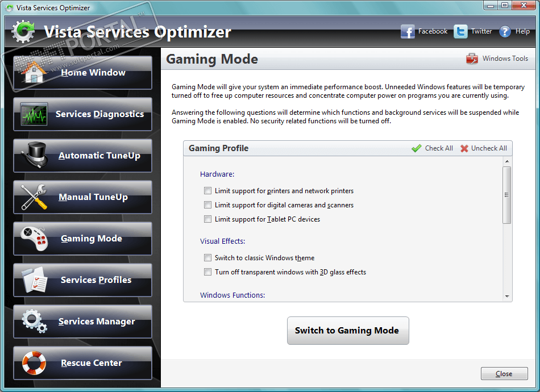Click the Visual Effects: section heading

pyautogui.click(x=222, y=241)
